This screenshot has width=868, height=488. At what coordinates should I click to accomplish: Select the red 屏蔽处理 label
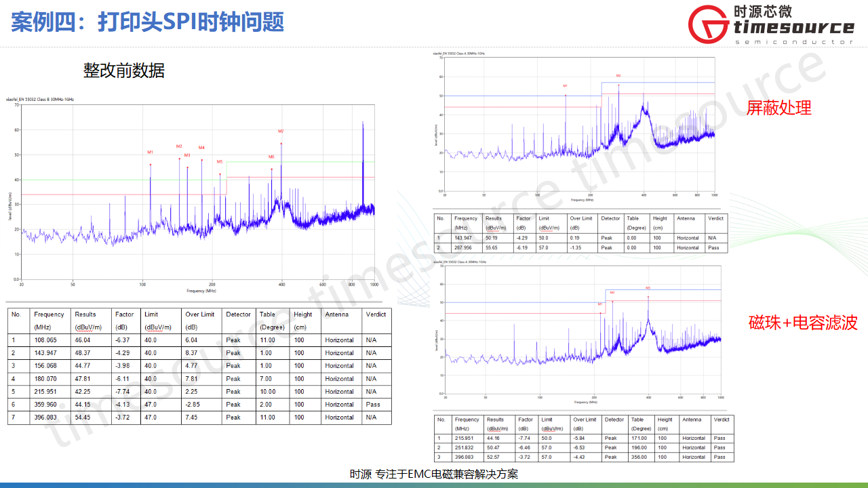[x=778, y=108]
